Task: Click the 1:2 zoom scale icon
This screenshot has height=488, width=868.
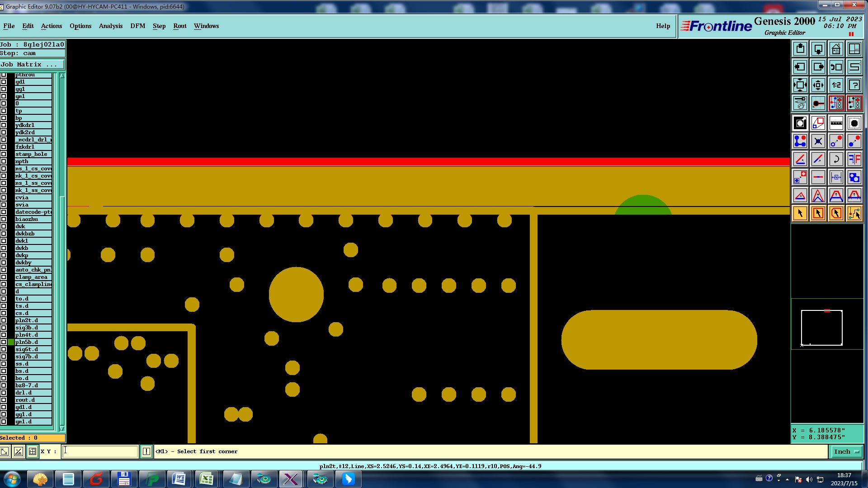Action: (836, 85)
